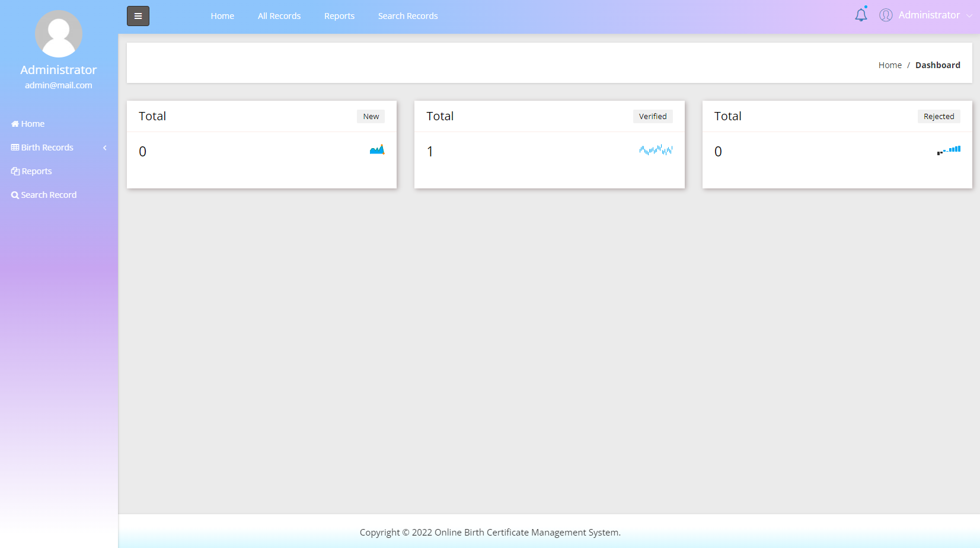980x548 pixels.
Task: Click the footer copyright text
Action: [490, 533]
